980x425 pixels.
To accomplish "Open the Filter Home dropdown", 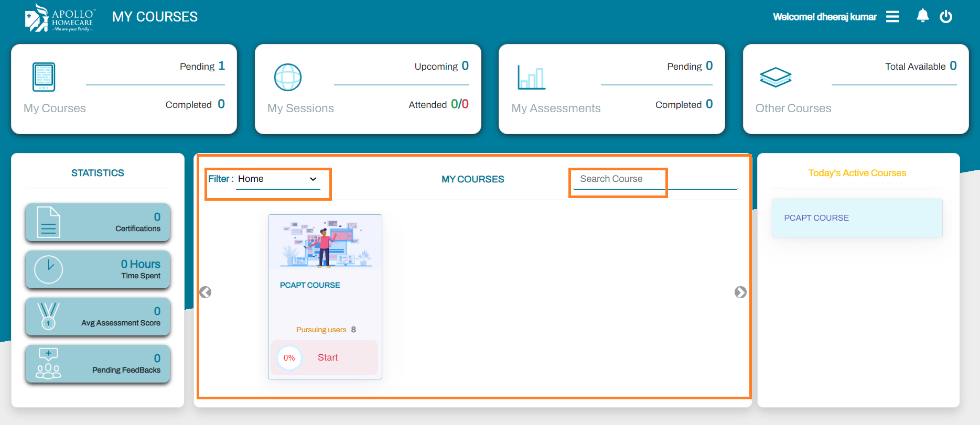I will pos(277,179).
